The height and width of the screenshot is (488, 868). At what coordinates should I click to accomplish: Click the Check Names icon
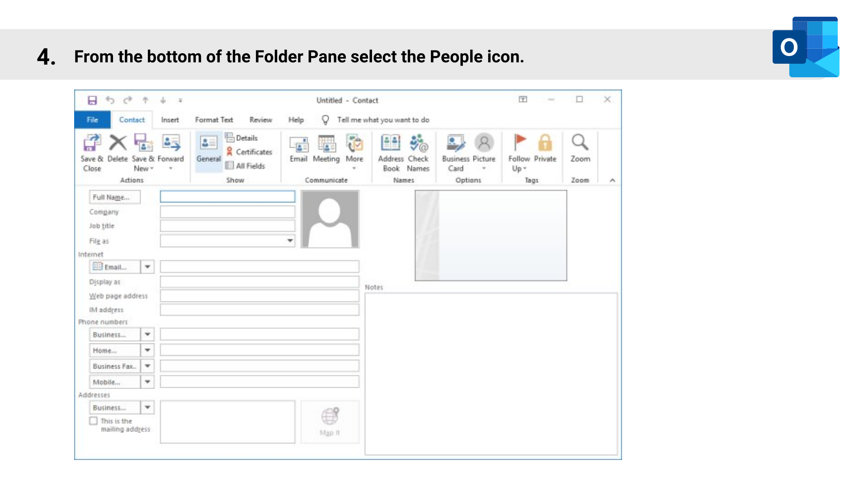(x=418, y=143)
